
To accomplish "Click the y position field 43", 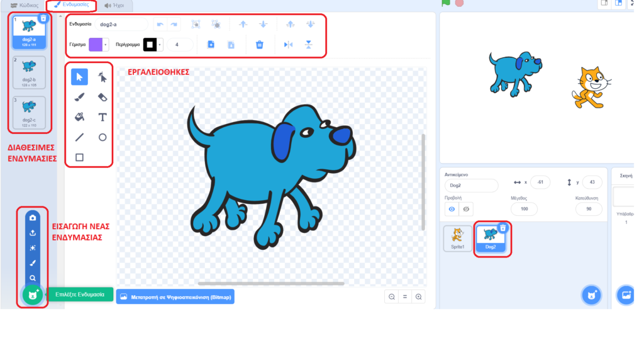I will [592, 183].
